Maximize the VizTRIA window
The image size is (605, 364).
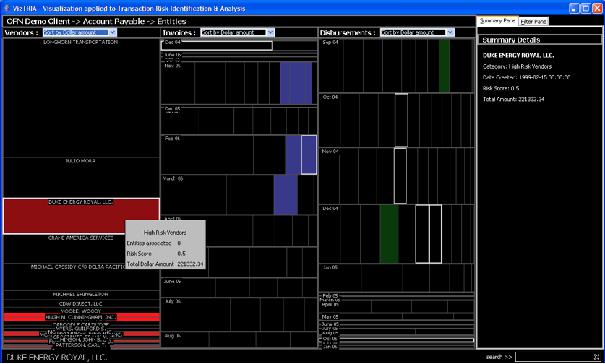coord(585,8)
